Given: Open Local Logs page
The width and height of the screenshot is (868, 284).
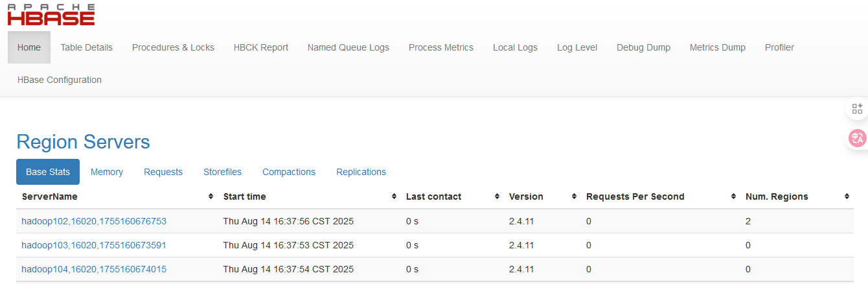Looking at the screenshot, I should [x=515, y=47].
